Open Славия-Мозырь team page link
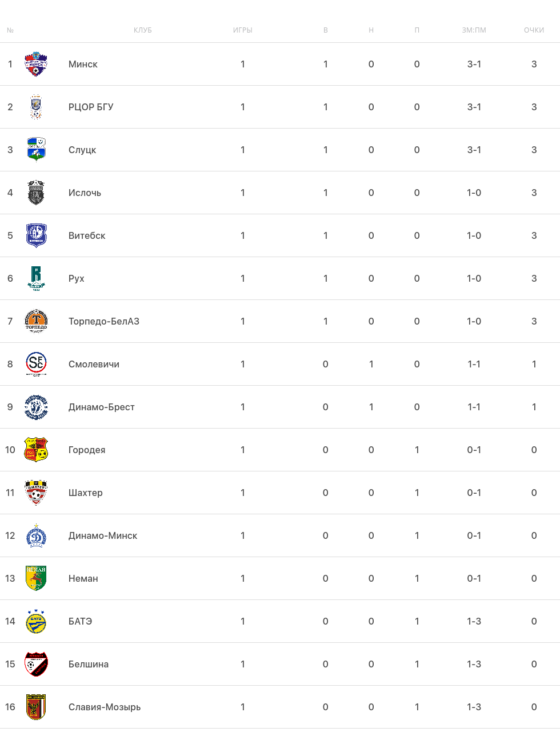The width and height of the screenshot is (560, 732). coord(105,707)
